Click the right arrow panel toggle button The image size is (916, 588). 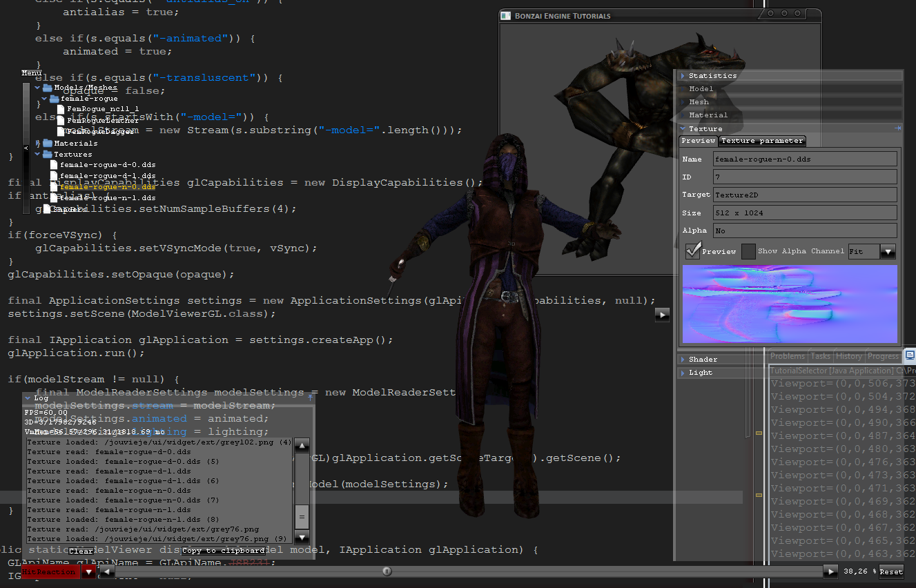pos(662,315)
